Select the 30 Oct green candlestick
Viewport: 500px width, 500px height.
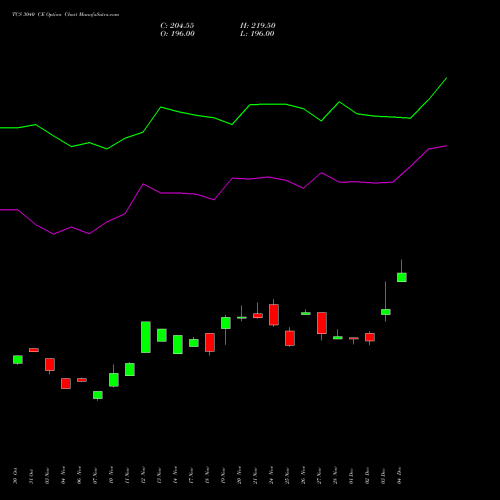(18, 359)
